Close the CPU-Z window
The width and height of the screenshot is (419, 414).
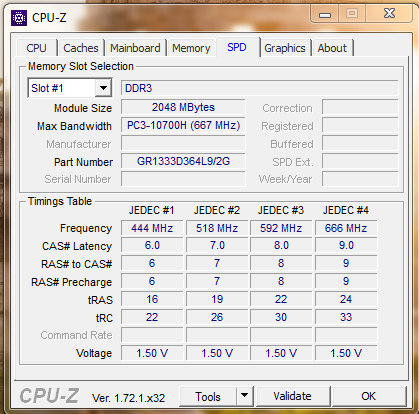coord(389,14)
